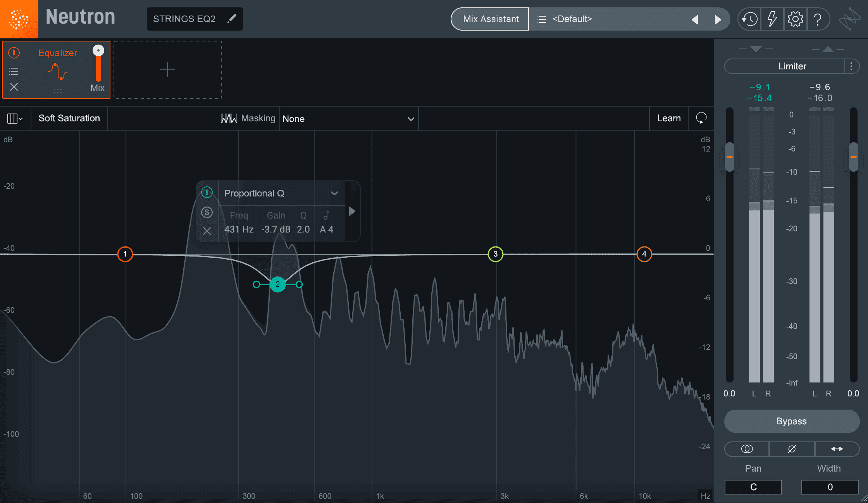Toggle zero latency lightning icon

772,19
